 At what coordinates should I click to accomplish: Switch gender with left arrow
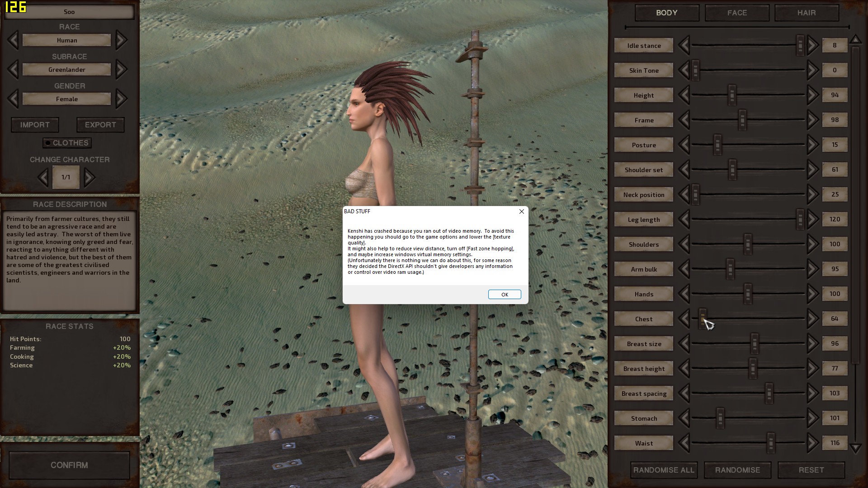[13, 99]
